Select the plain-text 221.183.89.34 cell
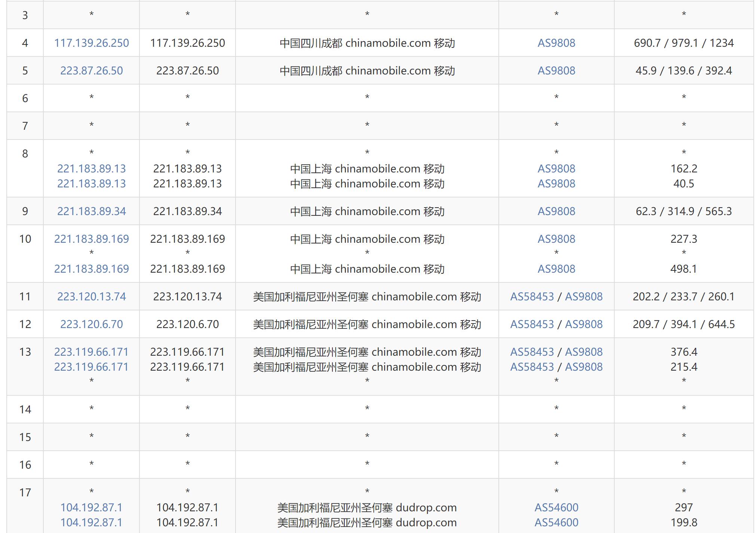Screen dimensions: 756x533 point(188,211)
